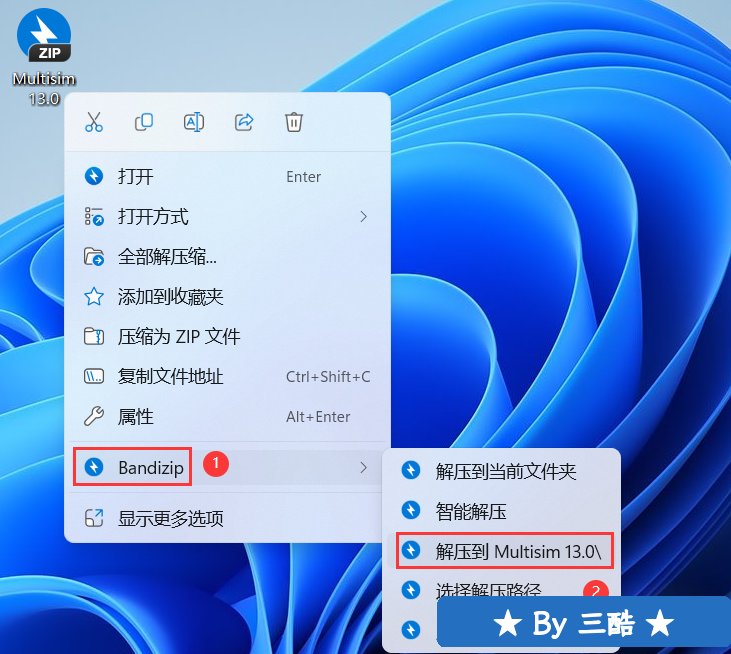Click the Bandizip icon beside 解压到 Multisim 13.0\
The width and height of the screenshot is (731, 654).
411,550
